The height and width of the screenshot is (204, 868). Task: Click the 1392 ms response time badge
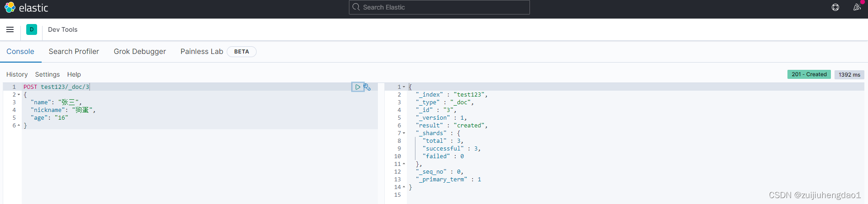pyautogui.click(x=849, y=75)
